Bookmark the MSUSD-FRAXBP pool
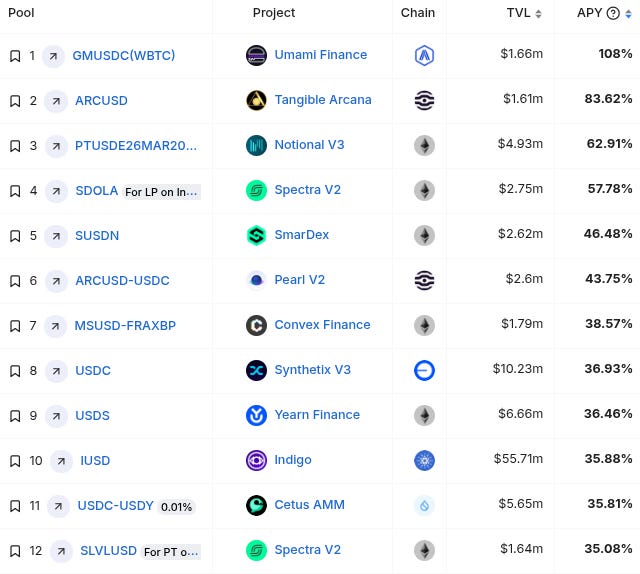This screenshot has width=640, height=574. point(15,326)
